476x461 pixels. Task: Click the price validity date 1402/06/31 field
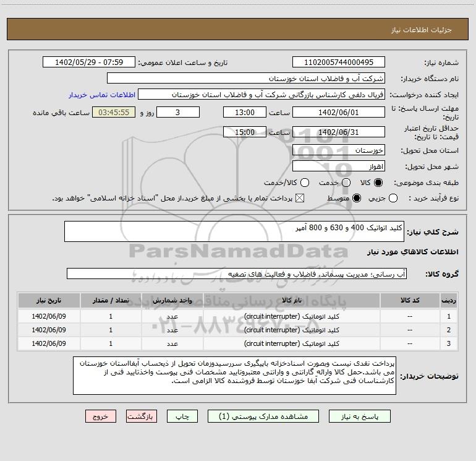coord(339,132)
